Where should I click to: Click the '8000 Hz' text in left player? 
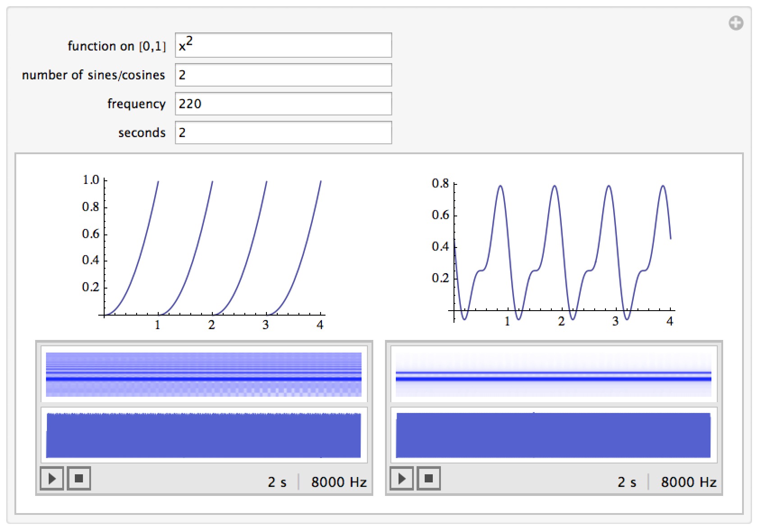click(339, 482)
